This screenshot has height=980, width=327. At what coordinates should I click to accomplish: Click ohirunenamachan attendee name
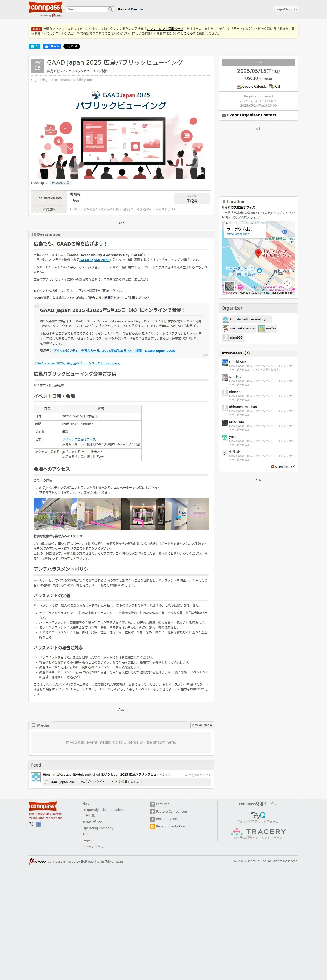pyautogui.click(x=243, y=407)
